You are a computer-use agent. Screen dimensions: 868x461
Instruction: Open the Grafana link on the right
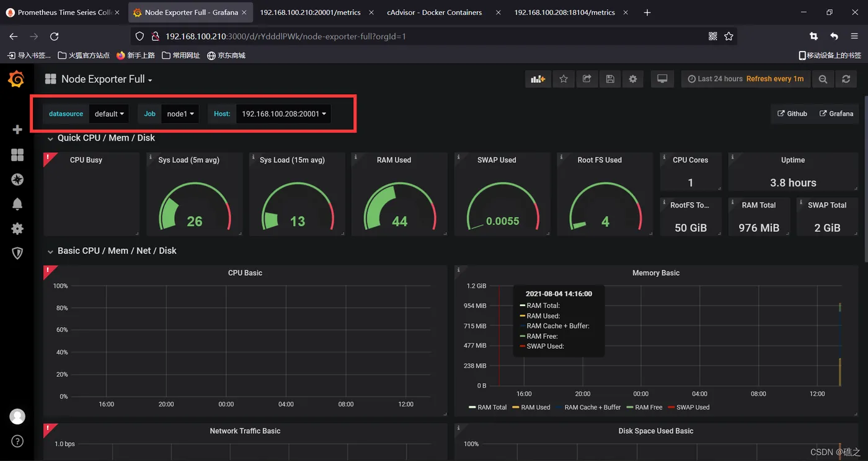coord(836,114)
